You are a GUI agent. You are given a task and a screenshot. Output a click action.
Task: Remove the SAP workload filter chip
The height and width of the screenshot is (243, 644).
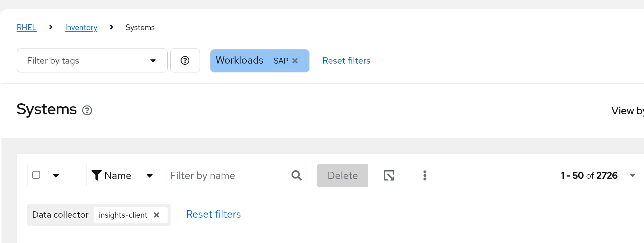[295, 61]
